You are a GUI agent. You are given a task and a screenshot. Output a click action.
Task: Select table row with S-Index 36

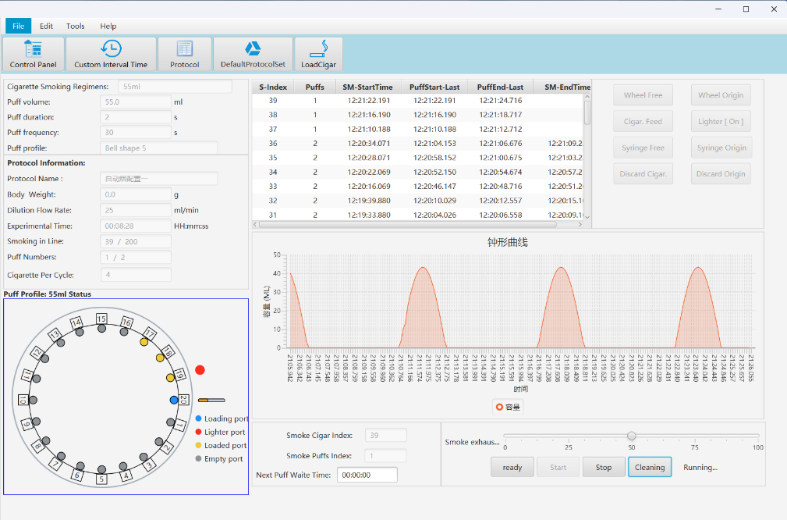point(272,143)
